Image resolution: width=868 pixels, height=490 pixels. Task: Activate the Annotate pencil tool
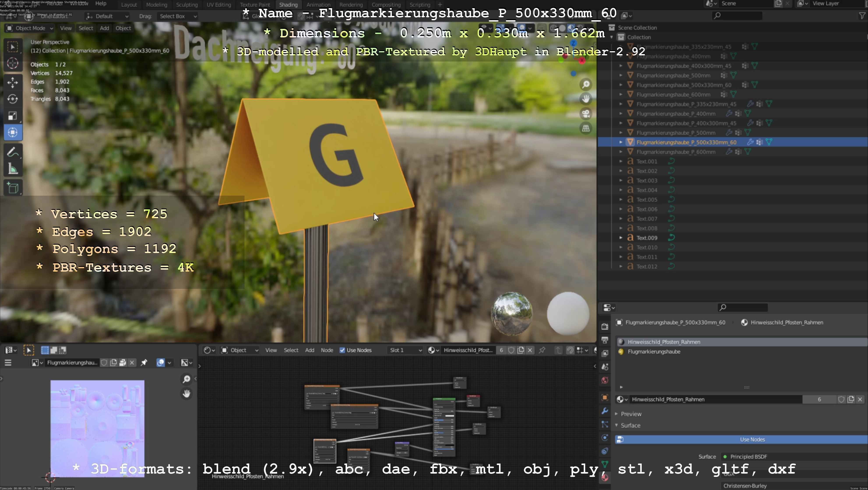click(x=12, y=152)
